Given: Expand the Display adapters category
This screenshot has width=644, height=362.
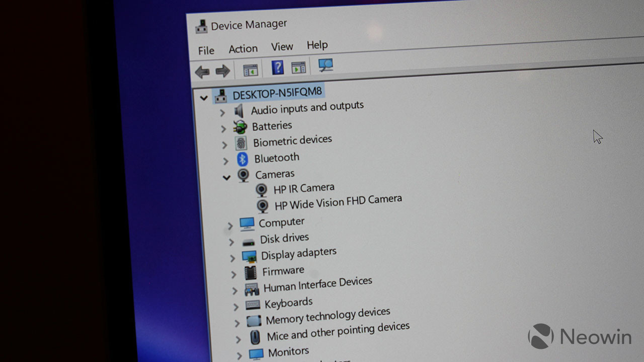Looking at the screenshot, I should click(x=232, y=258).
